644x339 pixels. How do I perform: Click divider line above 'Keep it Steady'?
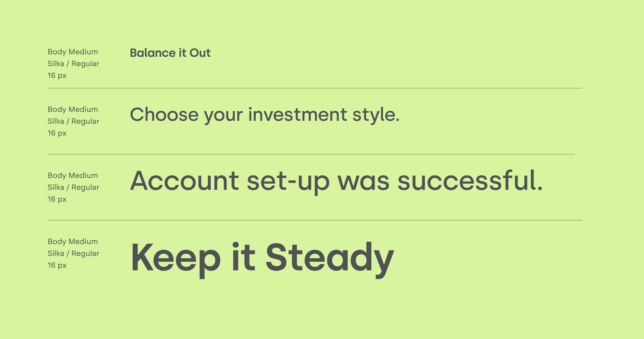click(315, 220)
